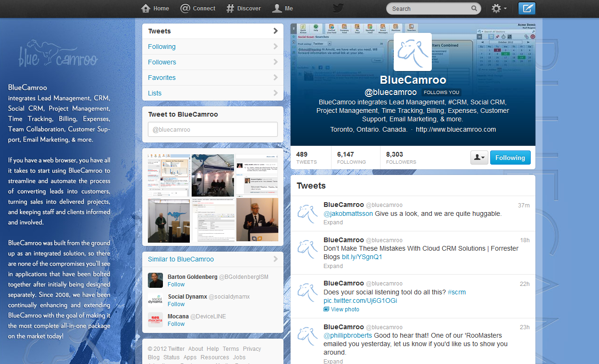Click the Twitter bird logo
The height and width of the screenshot is (364, 599).
coord(338,8)
